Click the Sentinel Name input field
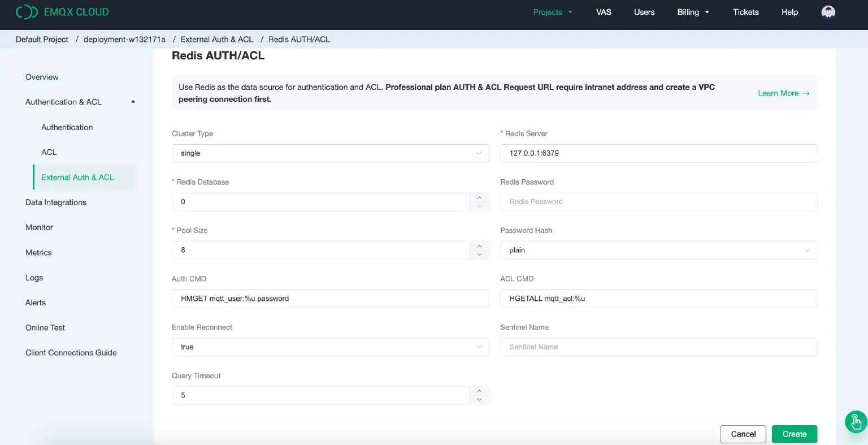The image size is (868, 445). coord(658,347)
